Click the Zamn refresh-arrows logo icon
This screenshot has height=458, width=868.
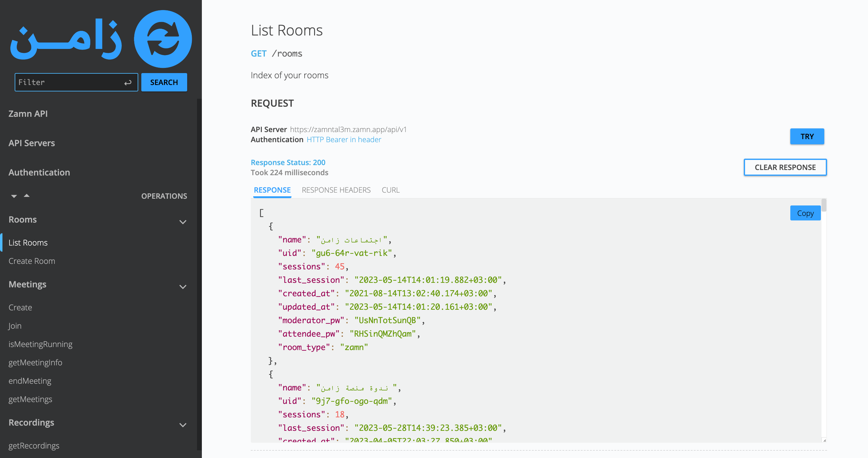point(163,39)
